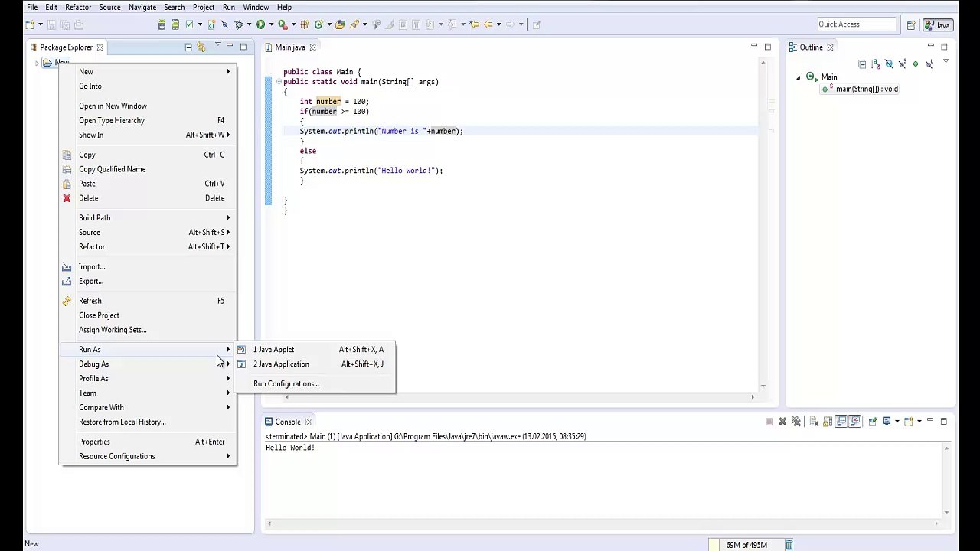Toggle Hide Local Types in Outline
Screen dimensions: 980x551
coord(929,64)
